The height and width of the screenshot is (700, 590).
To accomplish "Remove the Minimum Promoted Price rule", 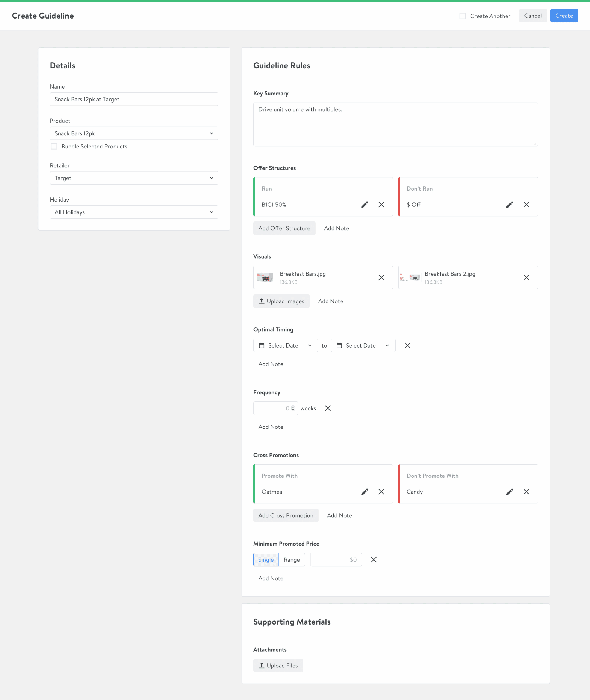I will 374,559.
